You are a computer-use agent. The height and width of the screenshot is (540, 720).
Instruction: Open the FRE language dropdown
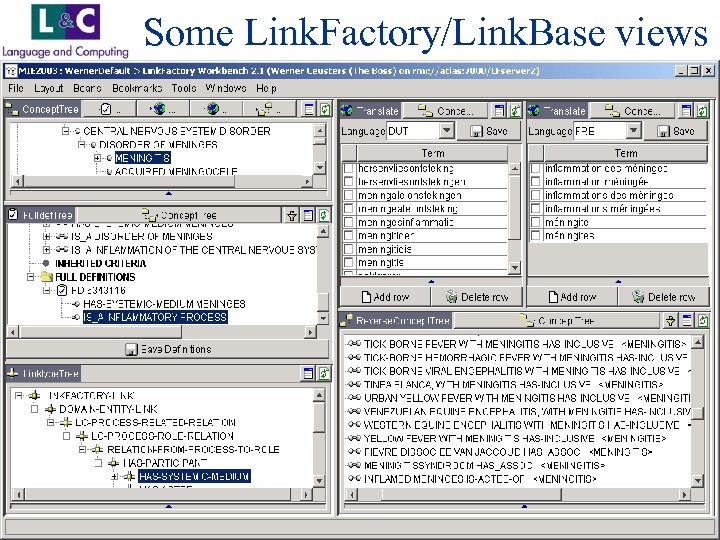(x=633, y=131)
